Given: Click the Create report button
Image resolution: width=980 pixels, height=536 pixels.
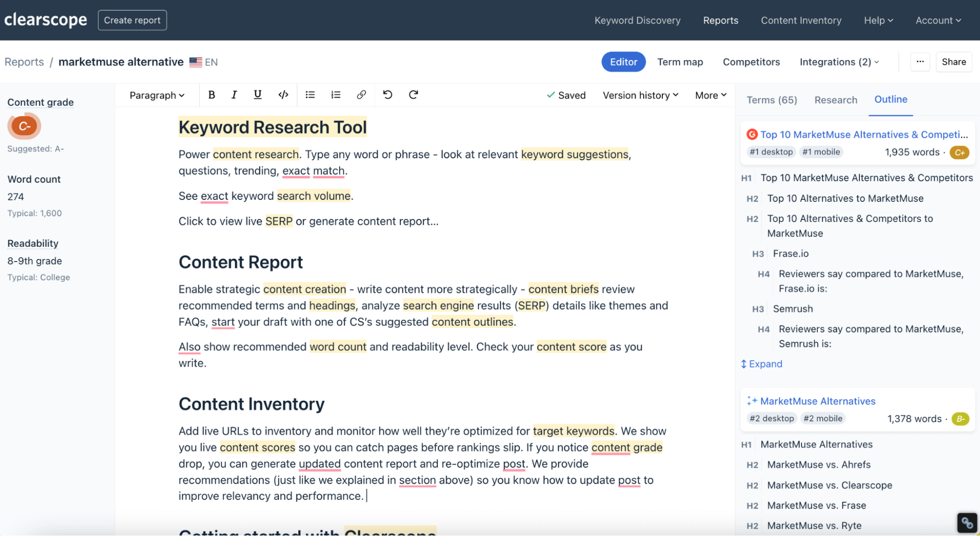Looking at the screenshot, I should [x=132, y=20].
